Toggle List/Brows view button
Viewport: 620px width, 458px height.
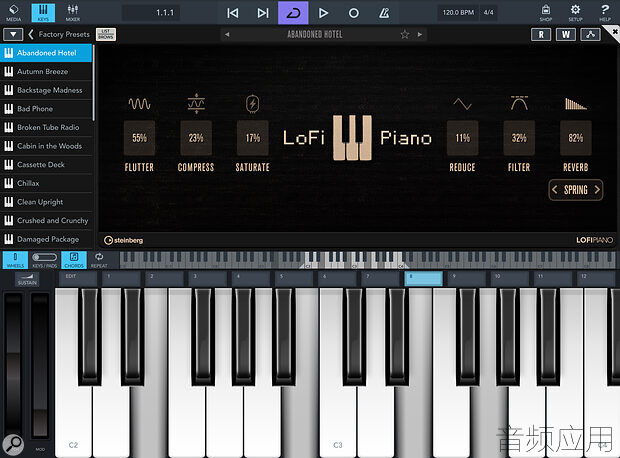point(106,34)
